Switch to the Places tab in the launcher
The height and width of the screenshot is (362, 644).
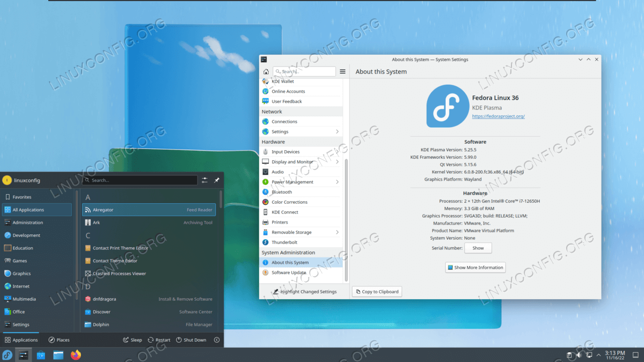[x=59, y=340]
